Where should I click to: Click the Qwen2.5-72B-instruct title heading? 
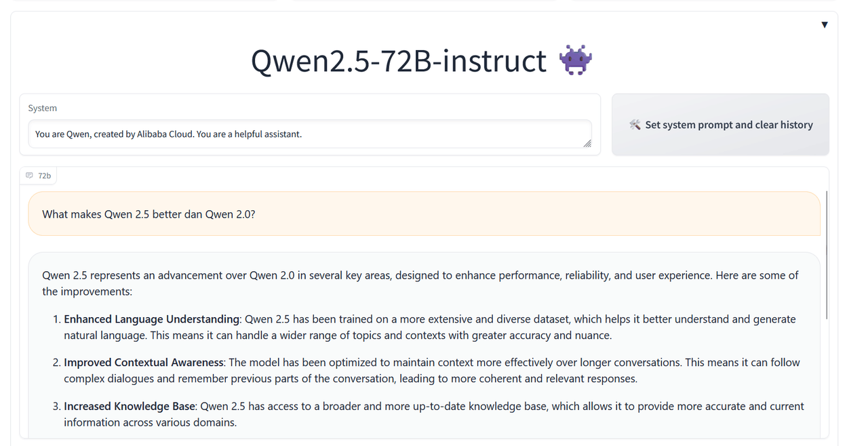click(x=399, y=61)
